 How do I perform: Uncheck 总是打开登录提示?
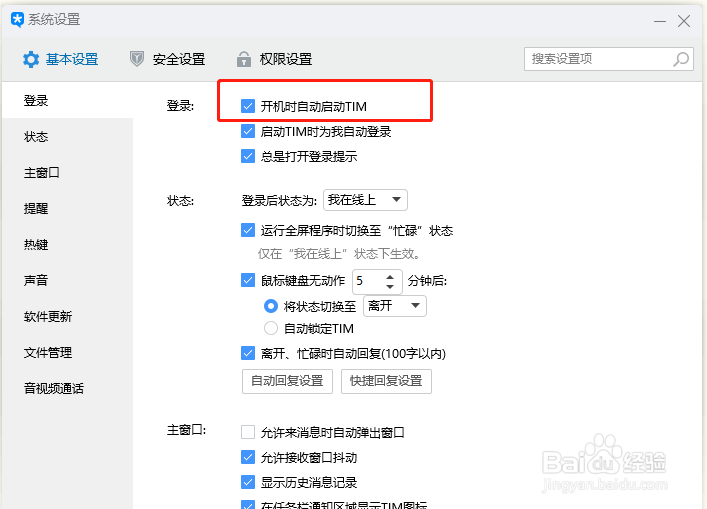(248, 156)
